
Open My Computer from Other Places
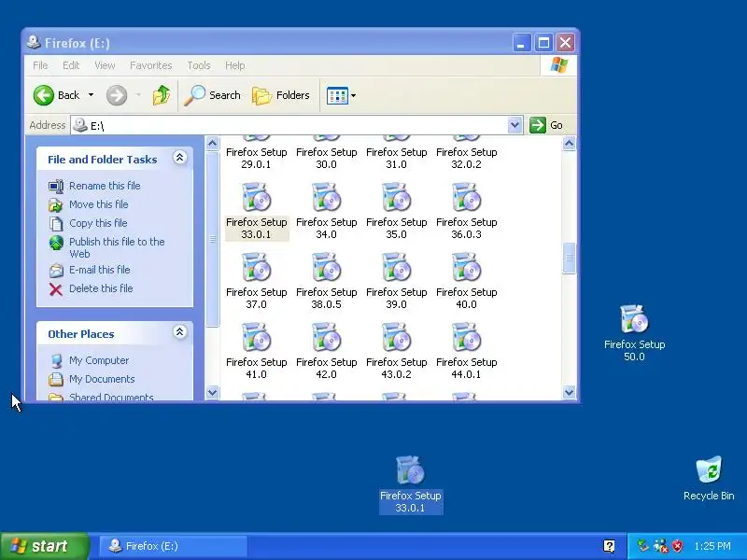click(99, 360)
